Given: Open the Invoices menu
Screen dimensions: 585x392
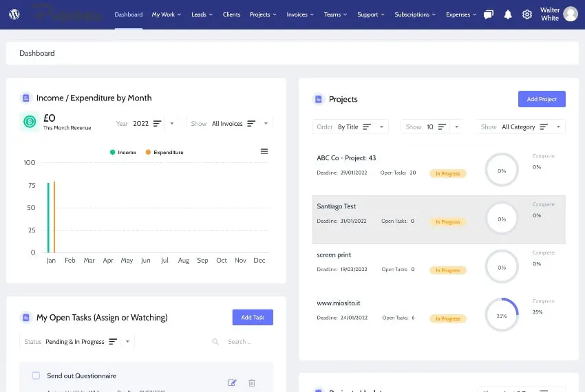Looking at the screenshot, I should [x=300, y=14].
